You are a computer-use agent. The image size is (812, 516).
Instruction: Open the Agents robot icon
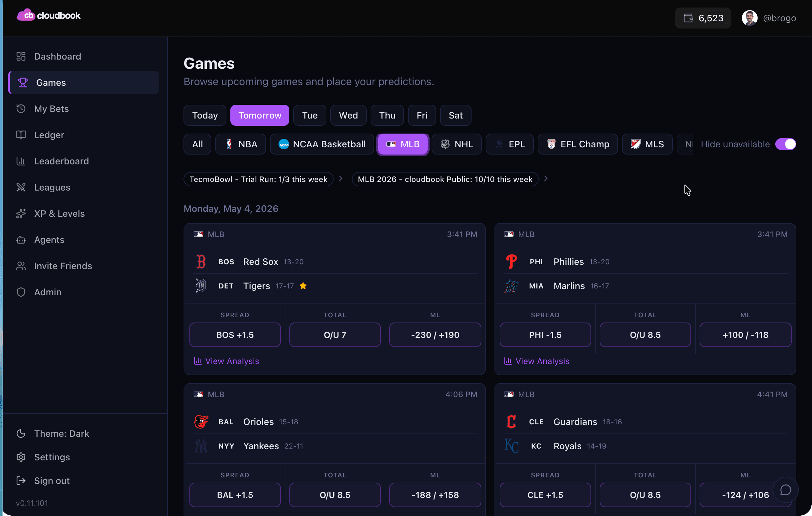tap(21, 240)
